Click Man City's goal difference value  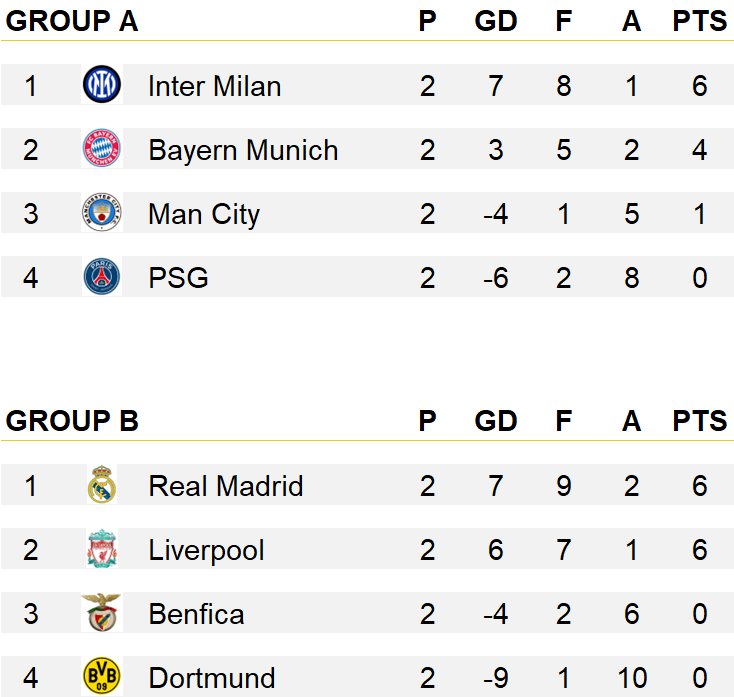pos(496,214)
